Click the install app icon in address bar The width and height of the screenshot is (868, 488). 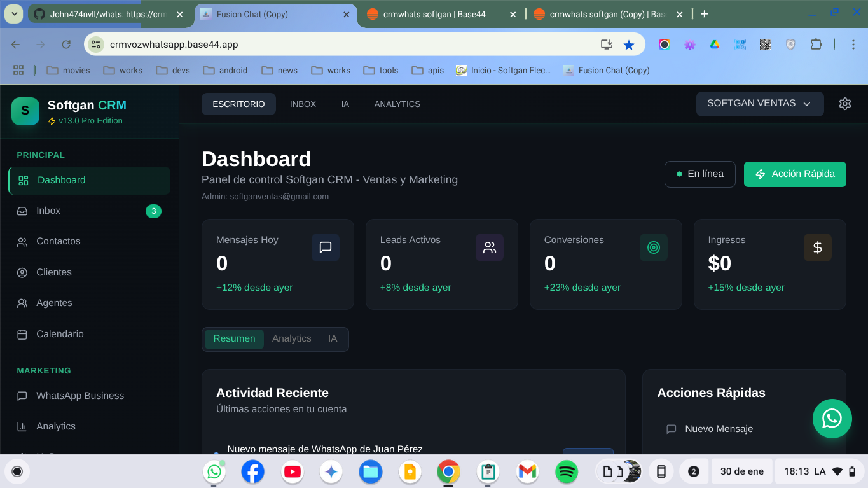point(606,45)
